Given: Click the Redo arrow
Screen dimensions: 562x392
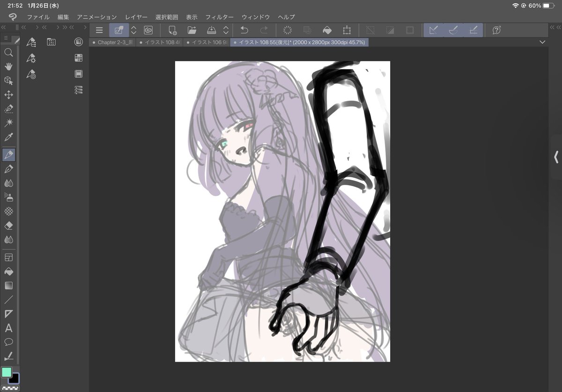Looking at the screenshot, I should (x=264, y=30).
